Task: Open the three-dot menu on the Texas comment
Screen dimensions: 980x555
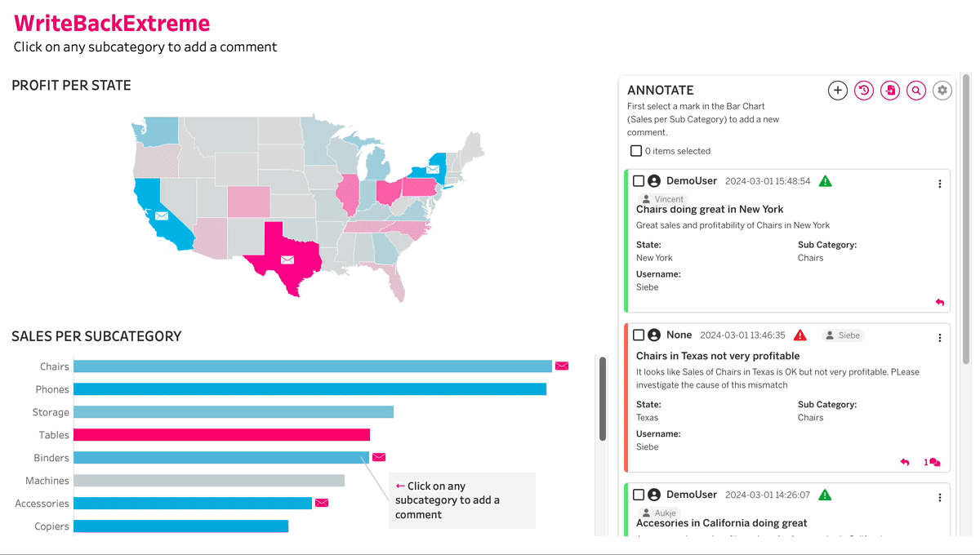Action: (x=939, y=337)
